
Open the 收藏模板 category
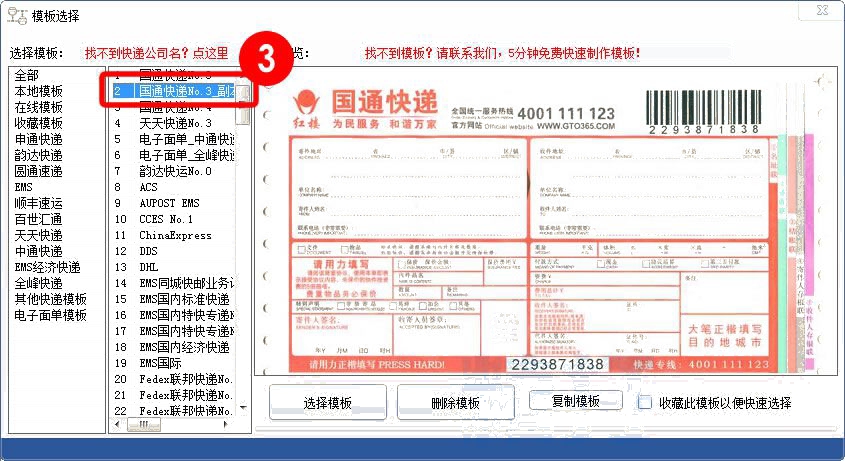pos(38,123)
